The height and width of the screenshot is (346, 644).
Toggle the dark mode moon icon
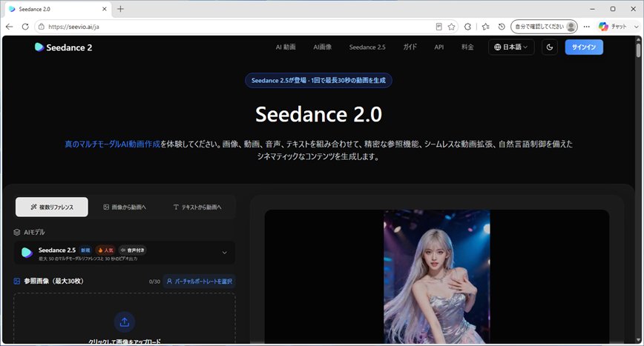[x=550, y=47]
